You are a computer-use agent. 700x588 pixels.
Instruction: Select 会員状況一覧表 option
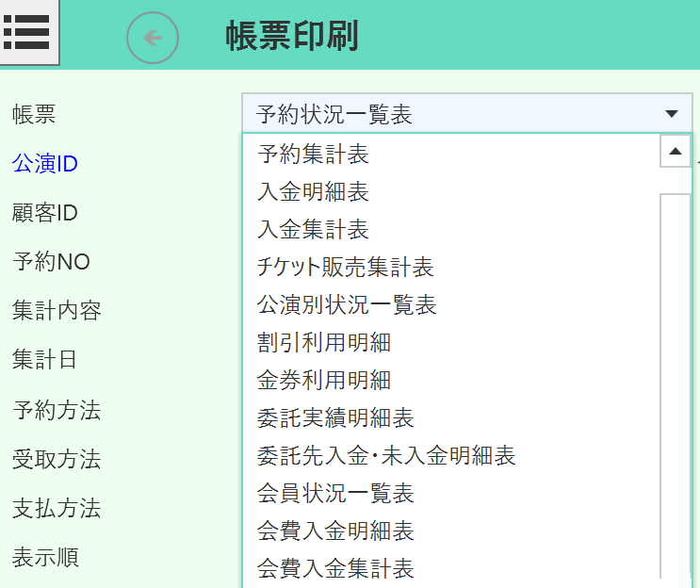(x=335, y=494)
